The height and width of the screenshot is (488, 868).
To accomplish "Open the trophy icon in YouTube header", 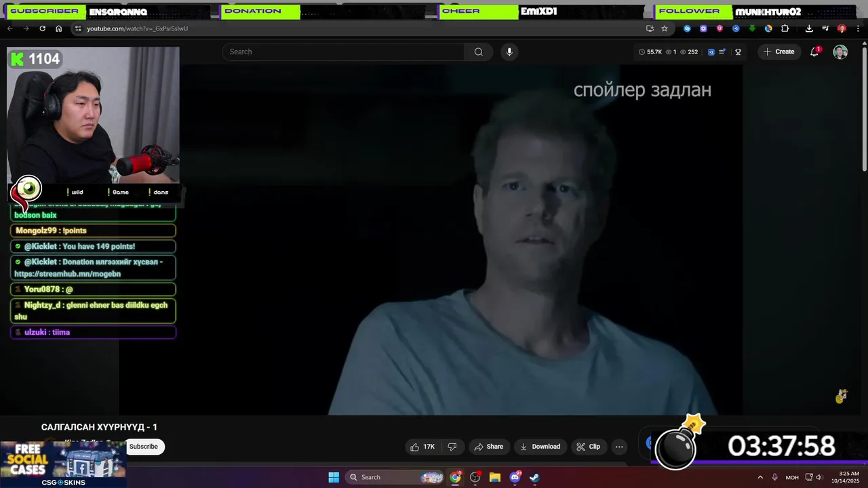I will coord(738,52).
